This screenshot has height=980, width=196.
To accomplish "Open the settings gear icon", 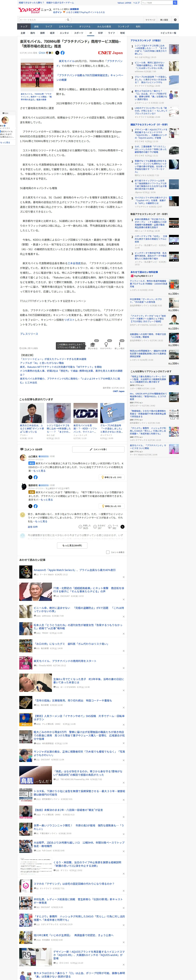I will pos(175,20).
